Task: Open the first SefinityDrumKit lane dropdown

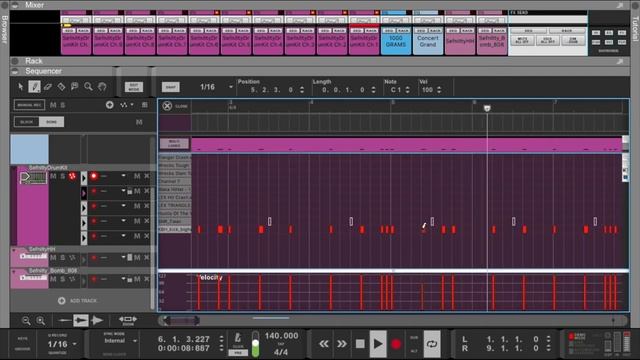Action: 123,176
